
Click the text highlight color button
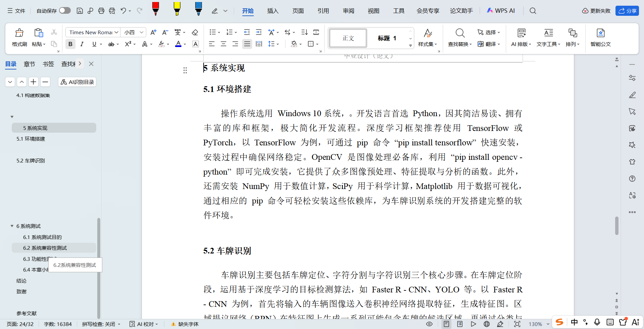[x=161, y=44]
